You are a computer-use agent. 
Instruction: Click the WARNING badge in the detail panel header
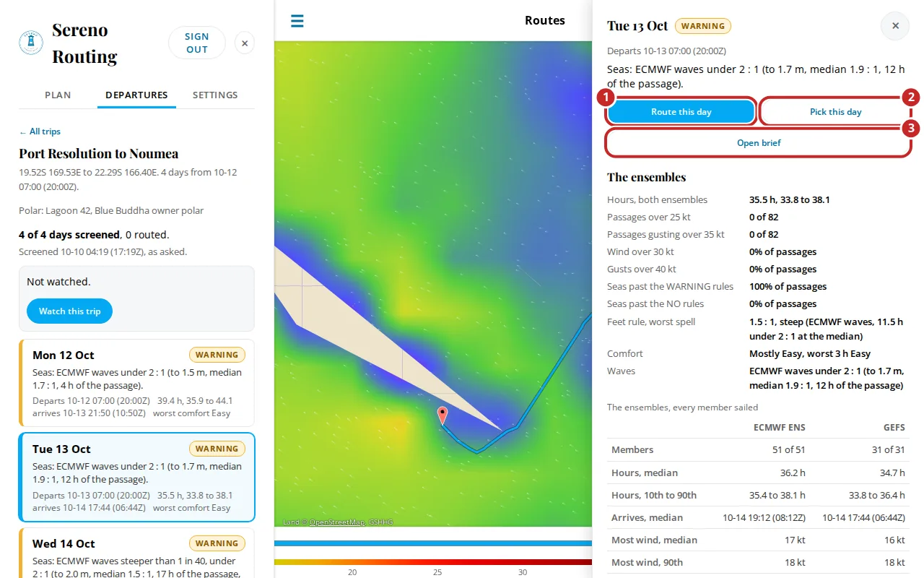[703, 26]
